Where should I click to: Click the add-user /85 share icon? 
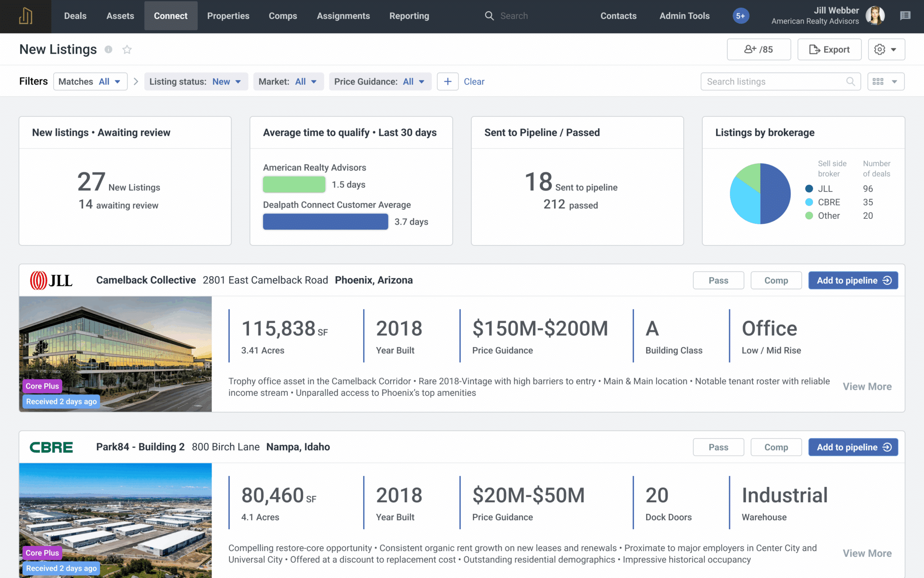pos(758,49)
